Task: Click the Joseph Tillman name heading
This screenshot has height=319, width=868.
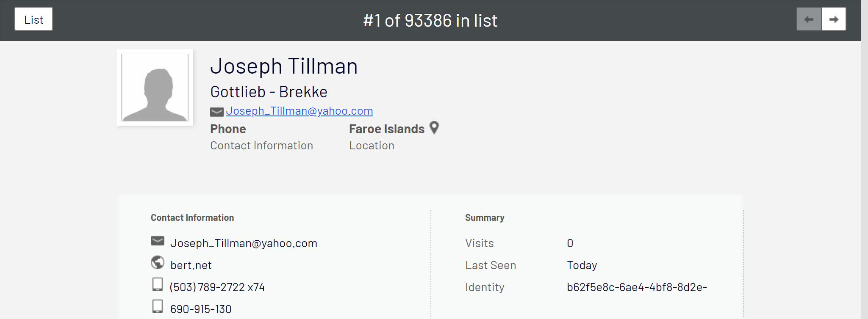Action: click(284, 66)
